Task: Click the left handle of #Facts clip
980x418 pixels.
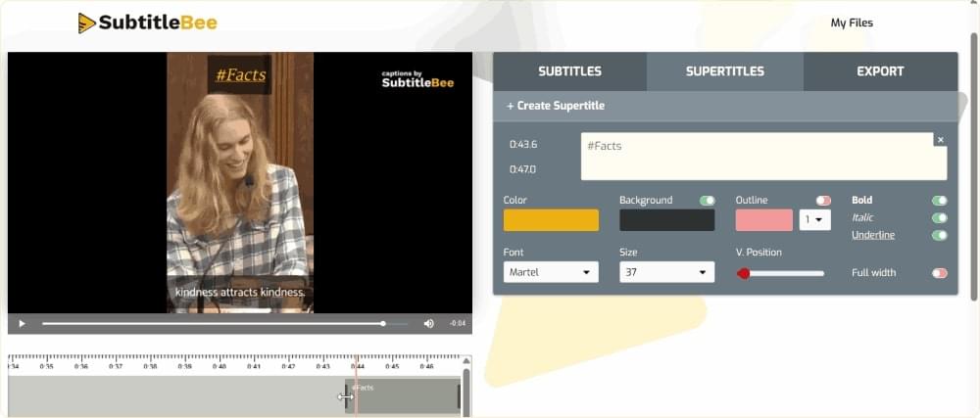Action: (x=347, y=395)
